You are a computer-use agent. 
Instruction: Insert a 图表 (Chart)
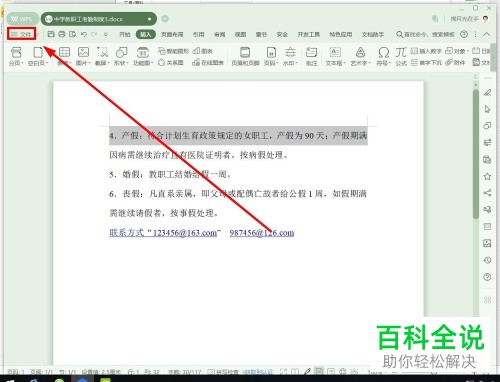click(x=203, y=51)
